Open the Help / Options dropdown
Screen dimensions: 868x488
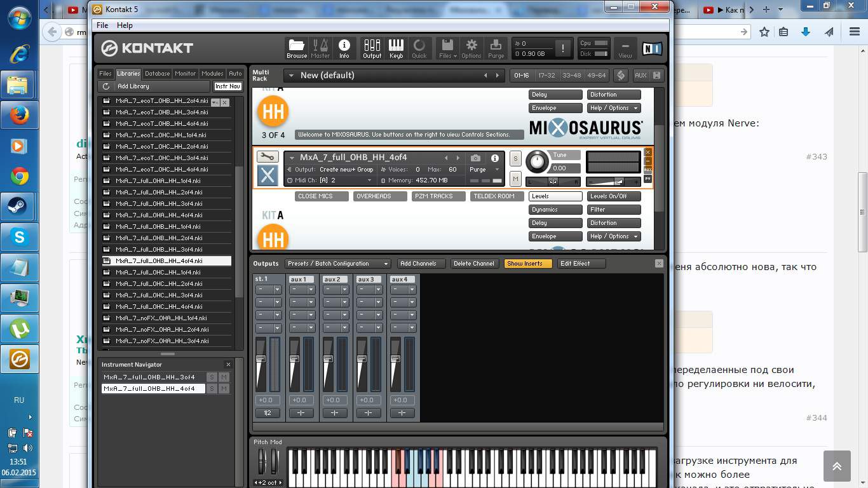613,236
